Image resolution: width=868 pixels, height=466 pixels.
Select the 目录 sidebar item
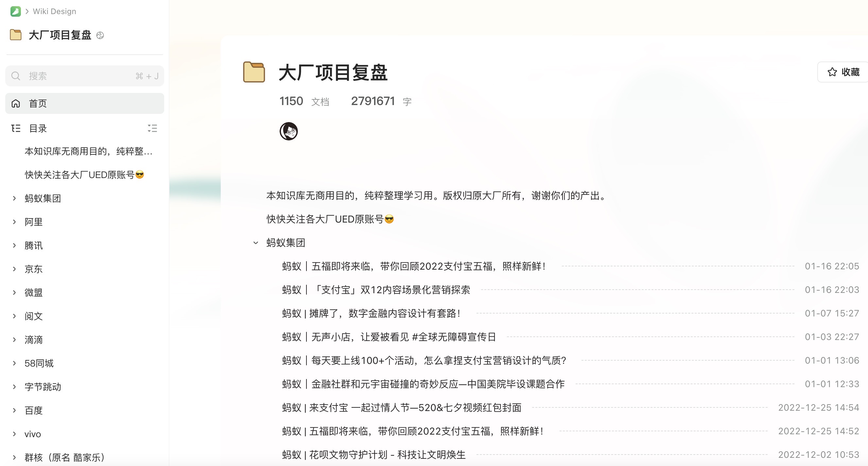click(38, 129)
